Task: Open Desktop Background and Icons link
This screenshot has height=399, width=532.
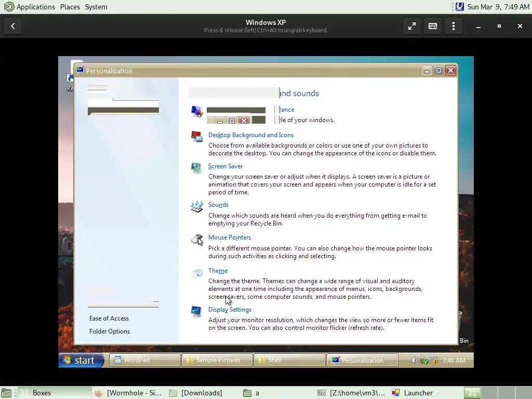Action: pyautogui.click(x=251, y=135)
